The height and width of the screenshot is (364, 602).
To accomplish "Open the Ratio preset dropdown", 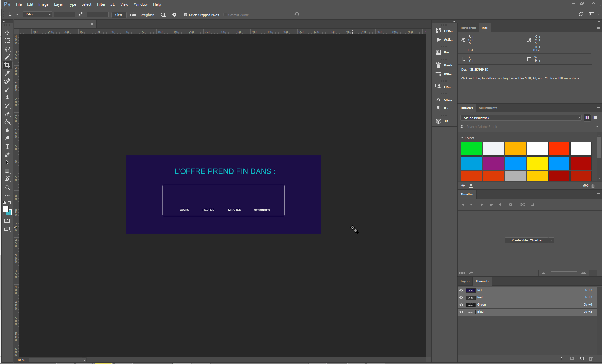I will pyautogui.click(x=38, y=14).
